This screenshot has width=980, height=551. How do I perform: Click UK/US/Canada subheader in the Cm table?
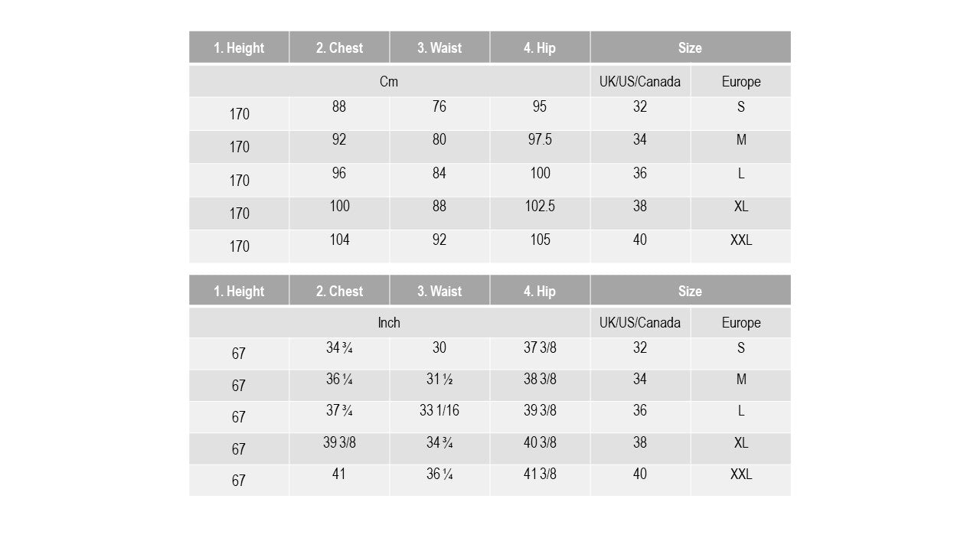pyautogui.click(x=640, y=81)
